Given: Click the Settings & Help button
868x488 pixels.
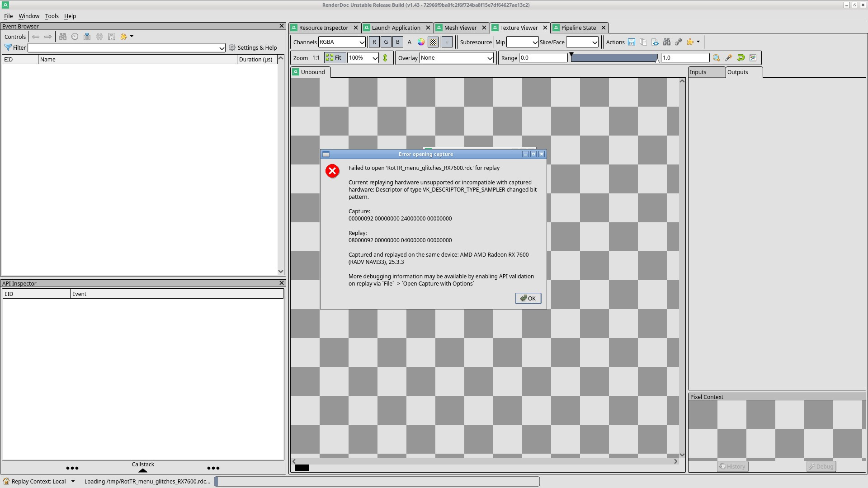Looking at the screenshot, I should pyautogui.click(x=253, y=47).
